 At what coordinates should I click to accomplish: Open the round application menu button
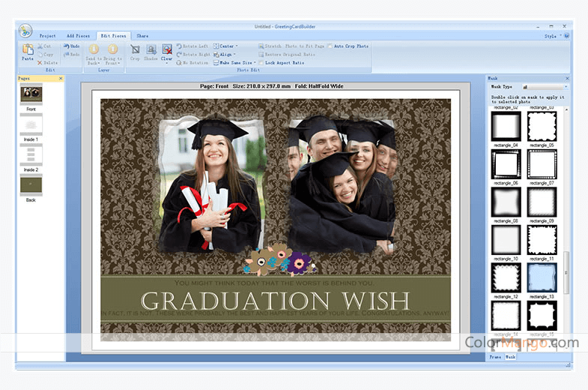tap(25, 31)
